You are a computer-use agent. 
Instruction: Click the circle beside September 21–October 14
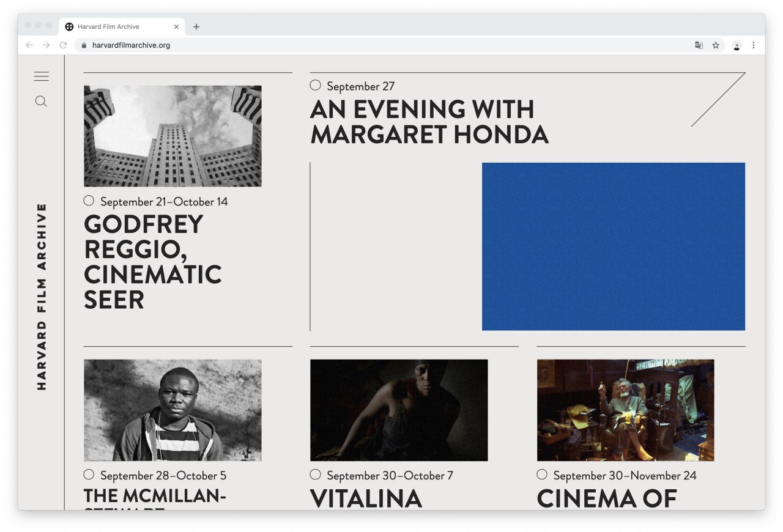tap(89, 200)
